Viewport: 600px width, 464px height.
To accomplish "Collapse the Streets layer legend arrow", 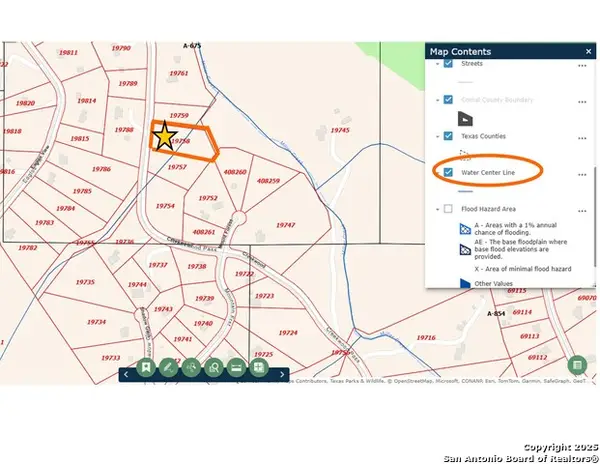I will (436, 63).
